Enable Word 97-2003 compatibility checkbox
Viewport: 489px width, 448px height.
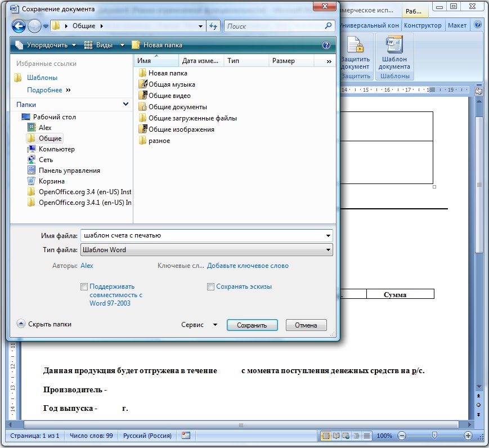point(84,286)
